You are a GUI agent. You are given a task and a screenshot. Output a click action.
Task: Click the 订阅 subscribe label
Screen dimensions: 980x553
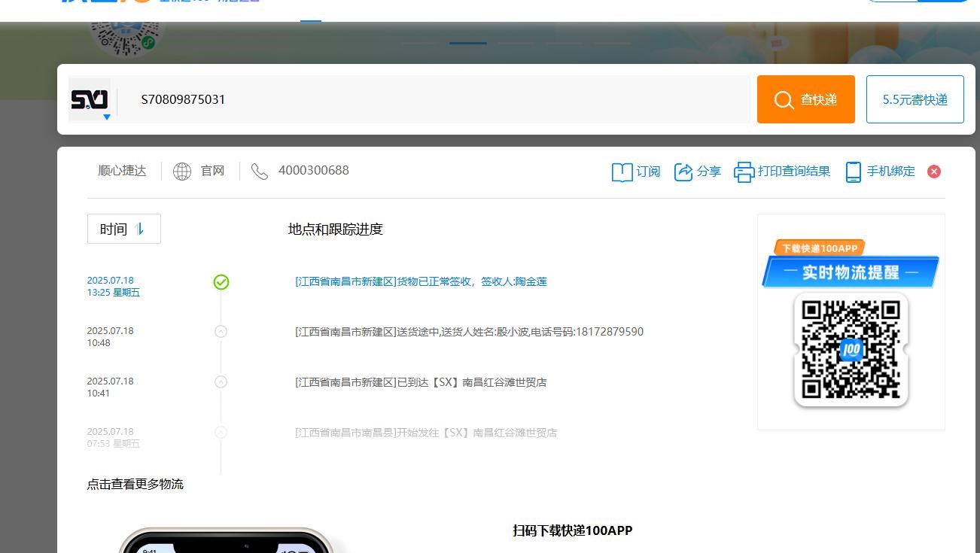648,172
